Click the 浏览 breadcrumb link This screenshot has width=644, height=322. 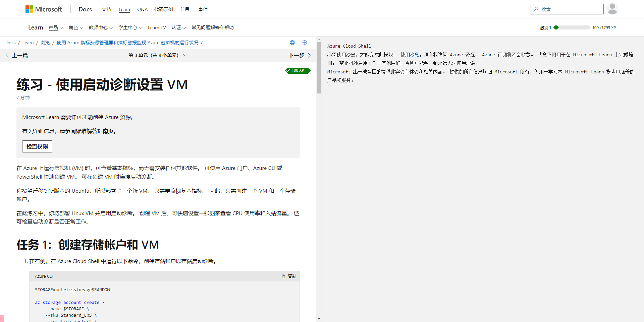pyautogui.click(x=45, y=43)
